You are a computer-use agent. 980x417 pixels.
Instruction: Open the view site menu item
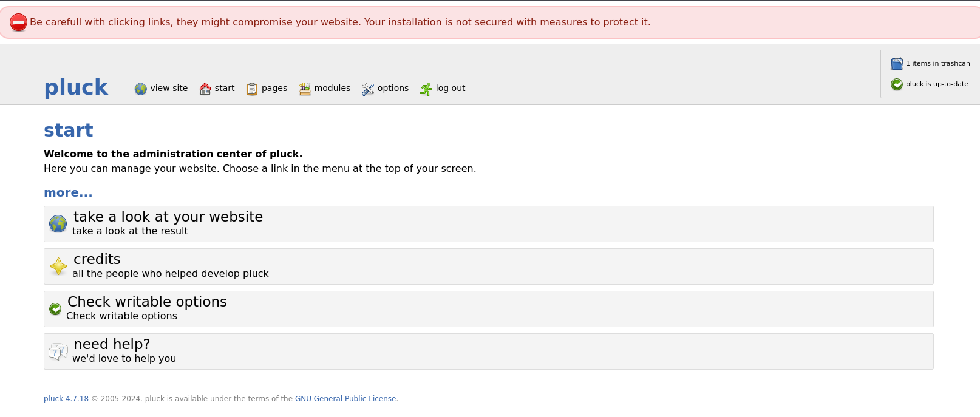pyautogui.click(x=169, y=88)
